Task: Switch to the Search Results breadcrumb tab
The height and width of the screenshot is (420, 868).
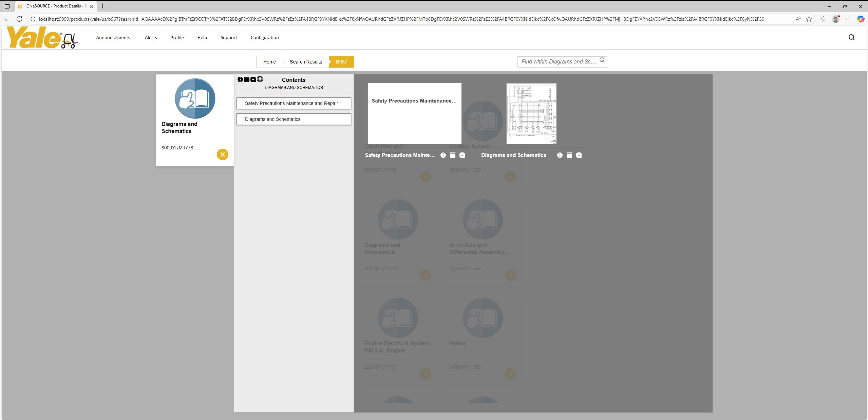Action: (x=305, y=62)
